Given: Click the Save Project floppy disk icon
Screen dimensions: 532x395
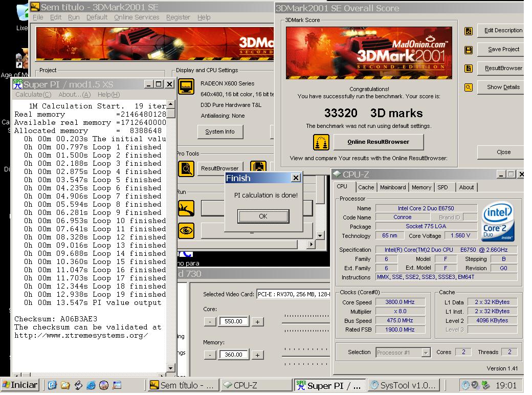Looking at the screenshot, I should click(x=469, y=50).
